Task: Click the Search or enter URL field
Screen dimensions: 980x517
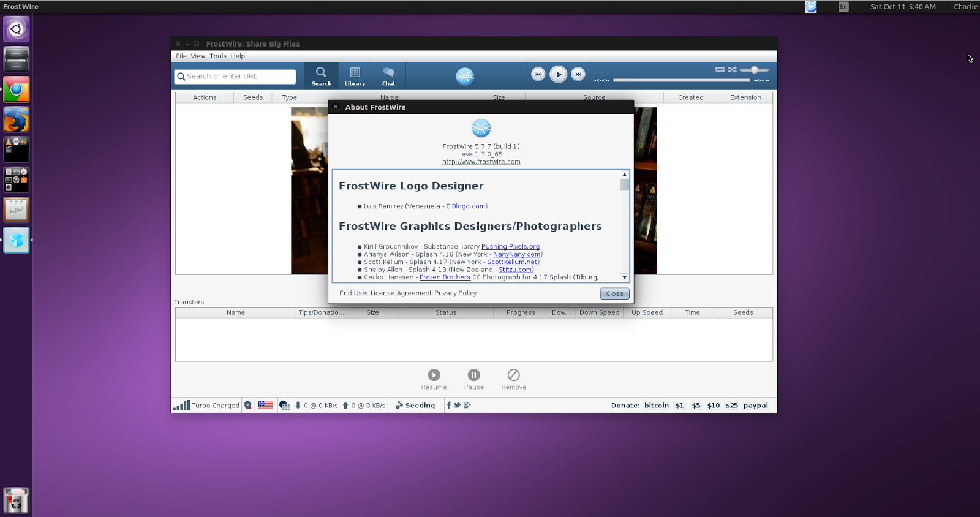Action: [235, 77]
